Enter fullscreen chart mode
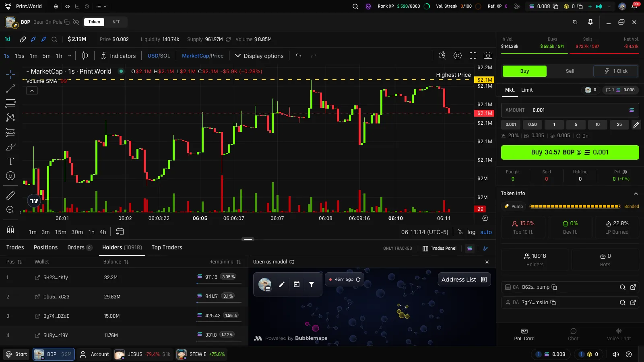This screenshot has width=644, height=362. tap(473, 56)
